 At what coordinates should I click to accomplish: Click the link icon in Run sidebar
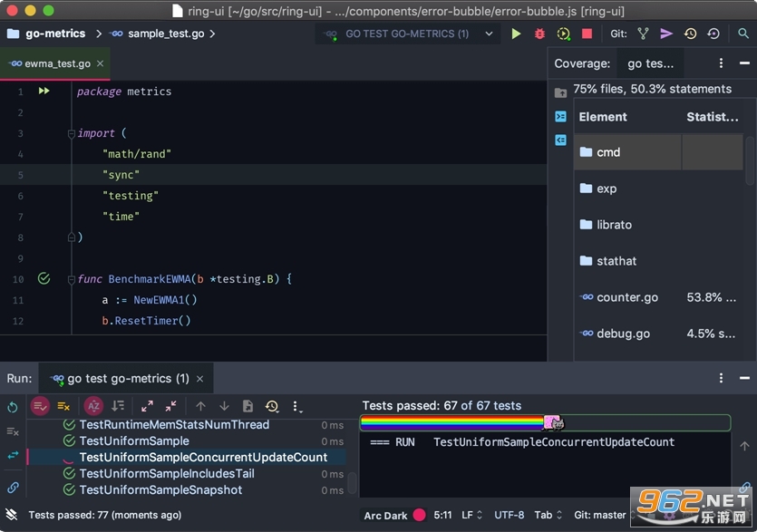pos(13,488)
